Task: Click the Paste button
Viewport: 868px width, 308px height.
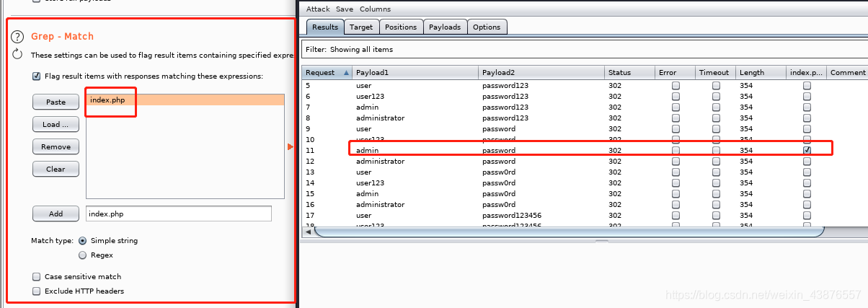Action: pyautogui.click(x=56, y=102)
